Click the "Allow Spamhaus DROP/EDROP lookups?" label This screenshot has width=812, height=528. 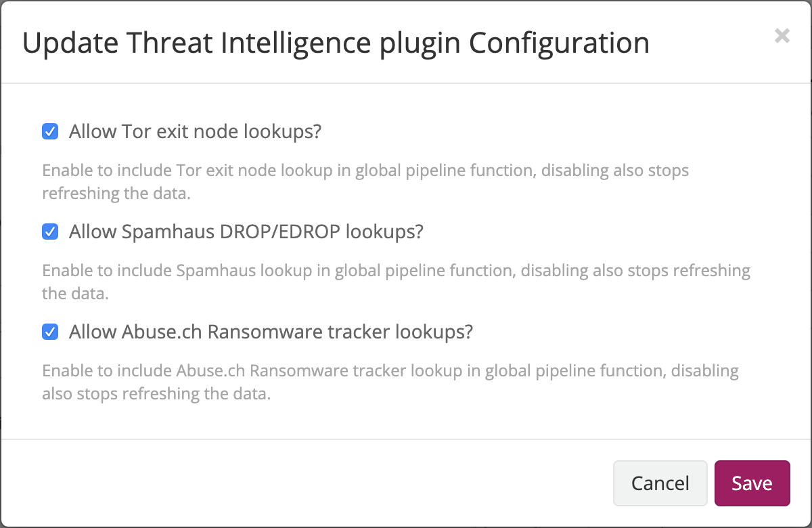click(x=246, y=232)
